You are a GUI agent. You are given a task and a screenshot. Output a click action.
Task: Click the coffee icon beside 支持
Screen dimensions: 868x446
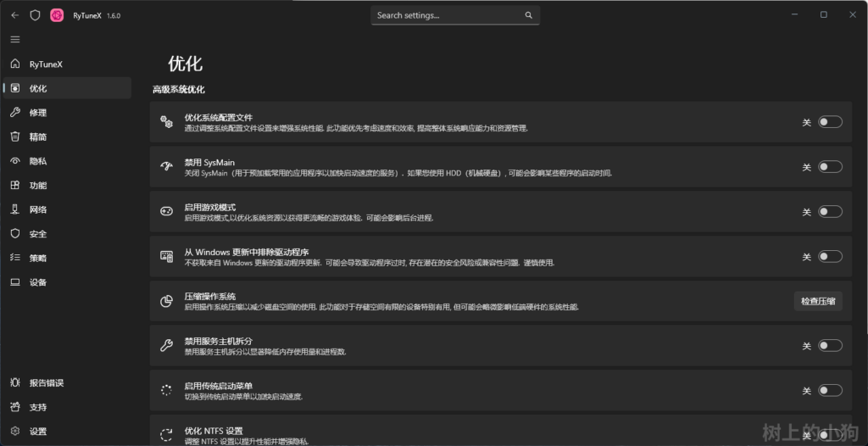point(15,407)
